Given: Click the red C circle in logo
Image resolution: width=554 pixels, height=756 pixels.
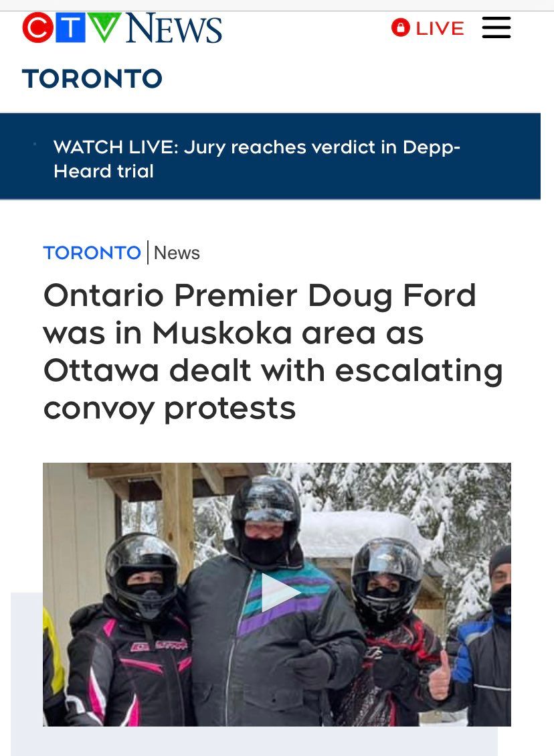Looking at the screenshot, I should (37, 27).
